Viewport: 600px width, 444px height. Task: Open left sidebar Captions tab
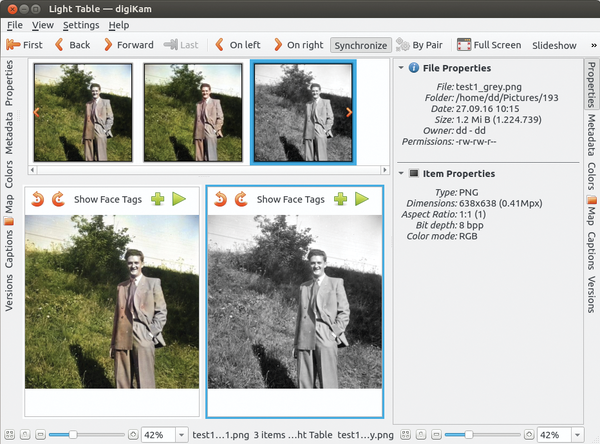(9, 248)
